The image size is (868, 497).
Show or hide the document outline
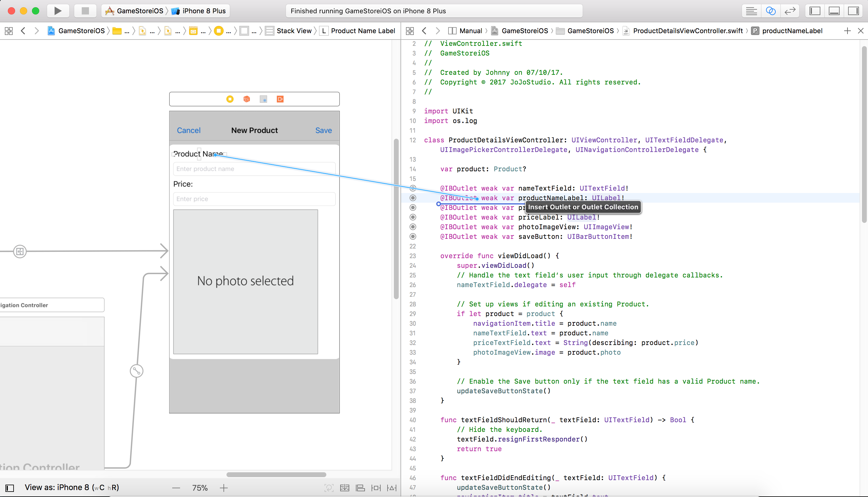pyautogui.click(x=10, y=488)
